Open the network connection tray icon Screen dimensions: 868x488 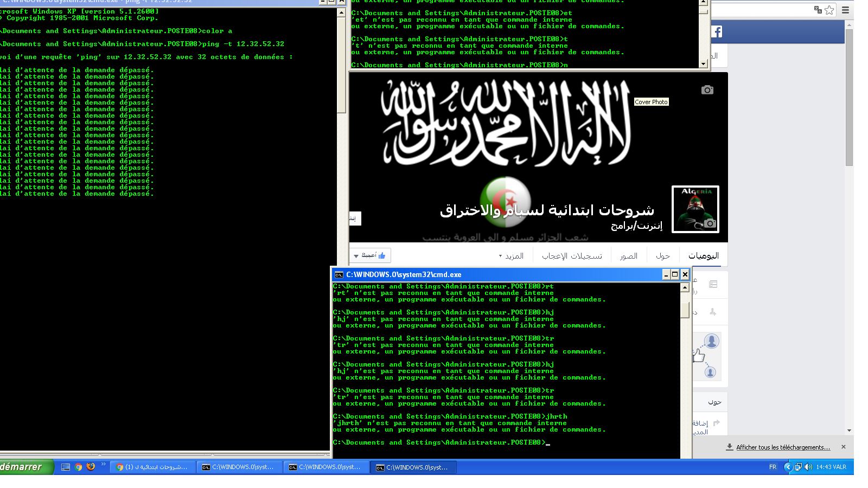click(x=798, y=467)
